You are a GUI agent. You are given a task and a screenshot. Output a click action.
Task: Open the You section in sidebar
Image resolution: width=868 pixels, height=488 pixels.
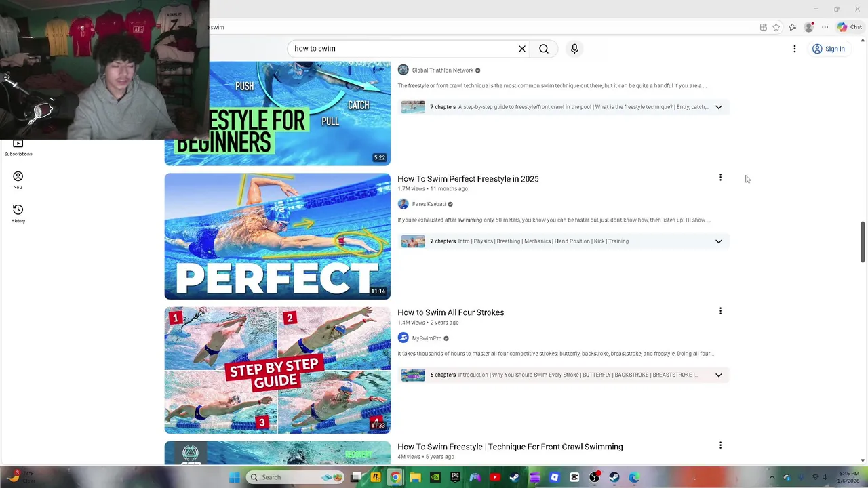[x=18, y=180]
